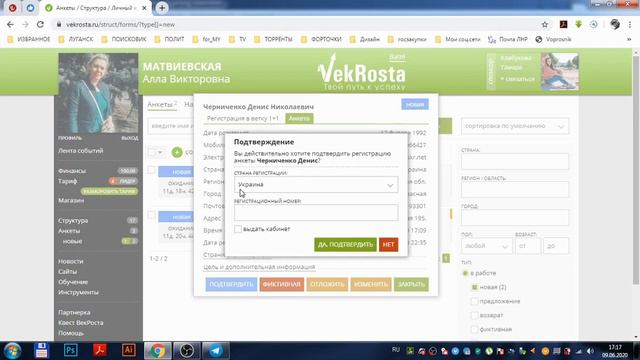Check the first anketa row checkbox
The width and height of the screenshot is (640, 360).
(x=151, y=170)
